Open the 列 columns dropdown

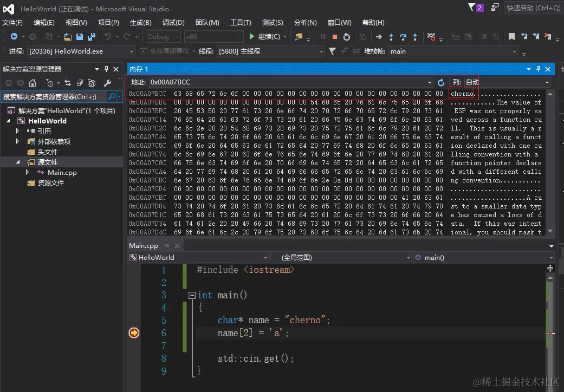point(547,82)
